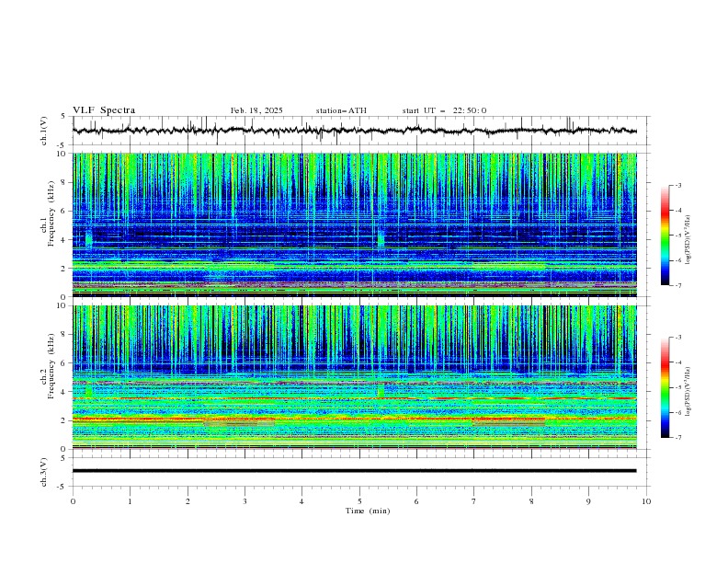
Task: Click the VLF Spectra title text
Action: [104, 110]
